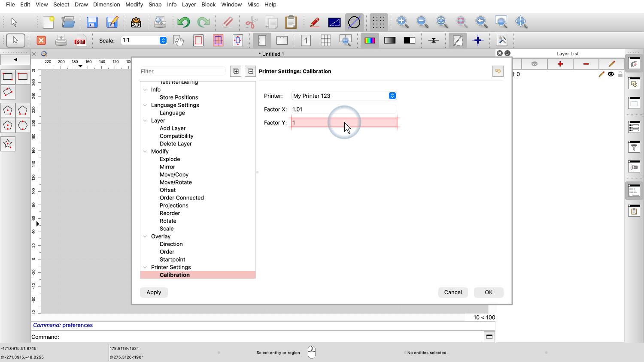Click the SVG export icon
The height and width of the screenshot is (362, 644).
(x=136, y=22)
